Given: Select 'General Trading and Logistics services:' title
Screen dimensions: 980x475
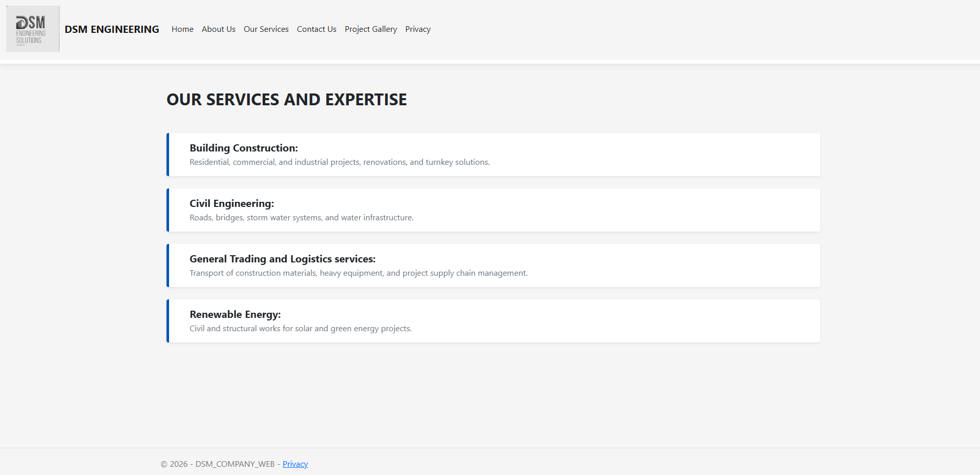Looking at the screenshot, I should (x=283, y=259).
